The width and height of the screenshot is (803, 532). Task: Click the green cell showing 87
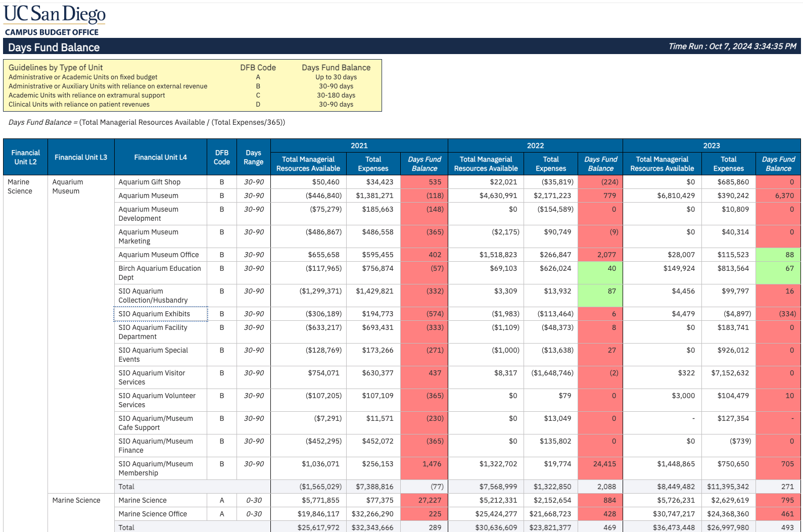click(x=600, y=295)
